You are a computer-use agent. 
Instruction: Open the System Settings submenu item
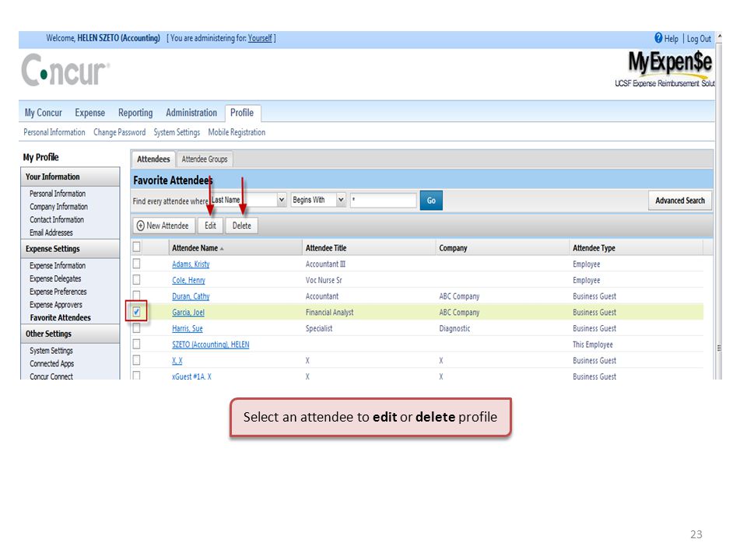point(177,132)
